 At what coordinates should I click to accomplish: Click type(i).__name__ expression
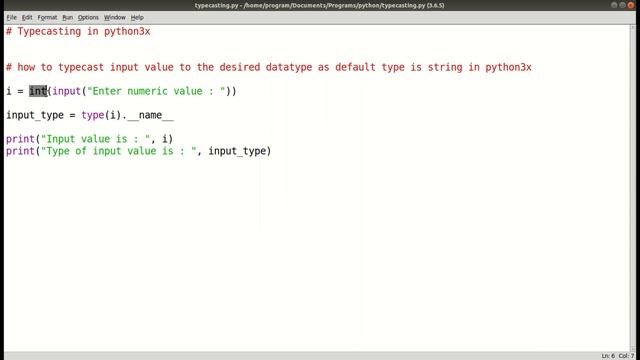(127, 115)
